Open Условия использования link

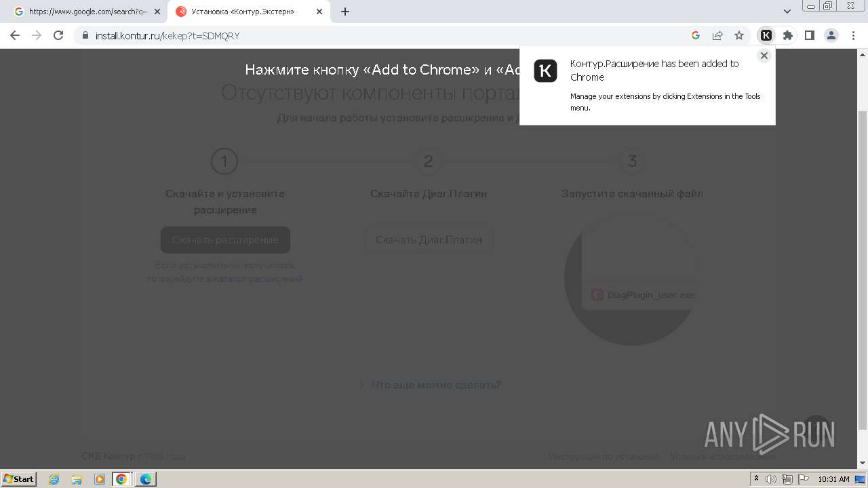pos(722,456)
